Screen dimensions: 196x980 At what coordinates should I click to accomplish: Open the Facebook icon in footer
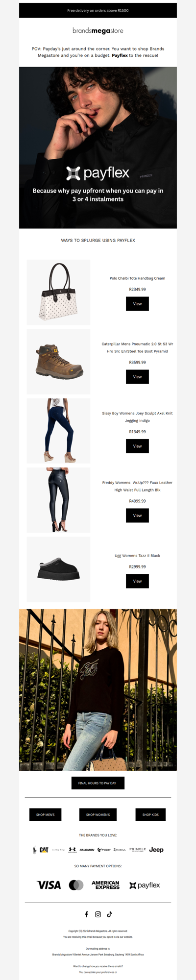click(87, 914)
